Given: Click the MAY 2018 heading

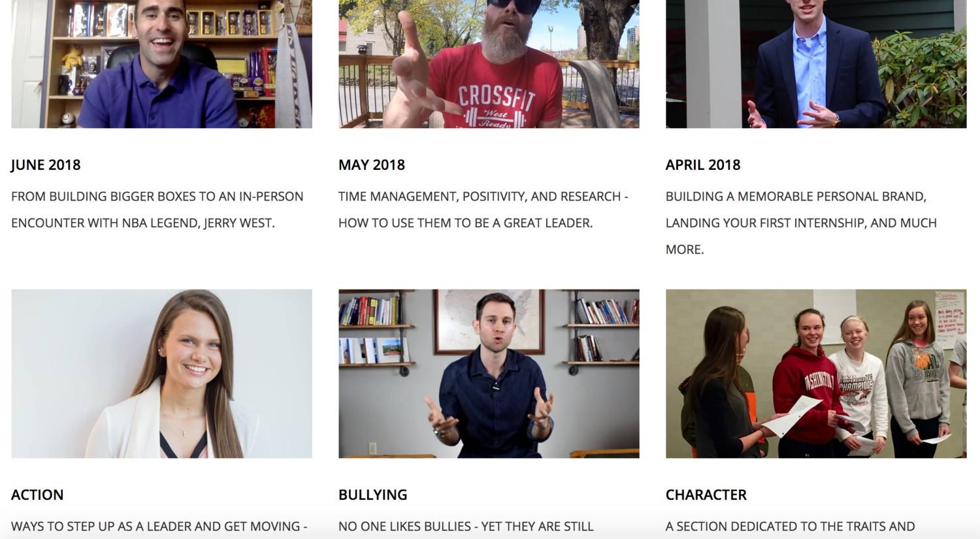Looking at the screenshot, I should [x=372, y=165].
